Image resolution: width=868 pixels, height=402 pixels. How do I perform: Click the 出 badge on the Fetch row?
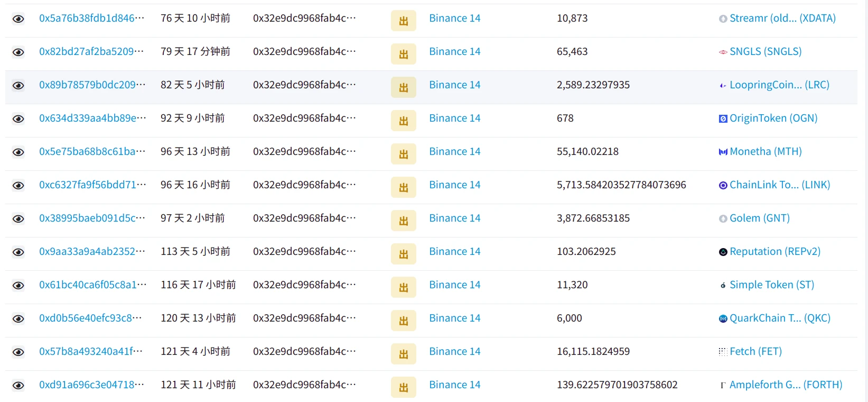click(x=403, y=354)
